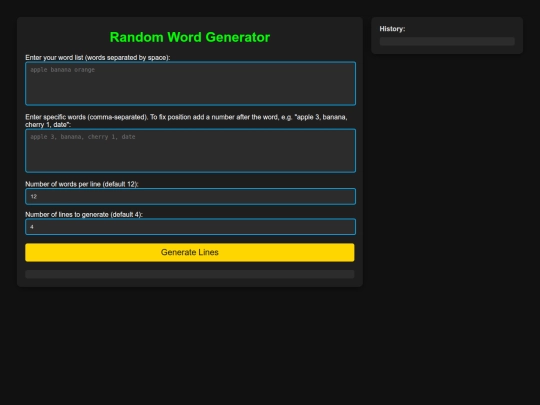Image resolution: width=540 pixels, height=405 pixels.
Task: Click the Random Word Generator heading
Action: [x=190, y=37]
